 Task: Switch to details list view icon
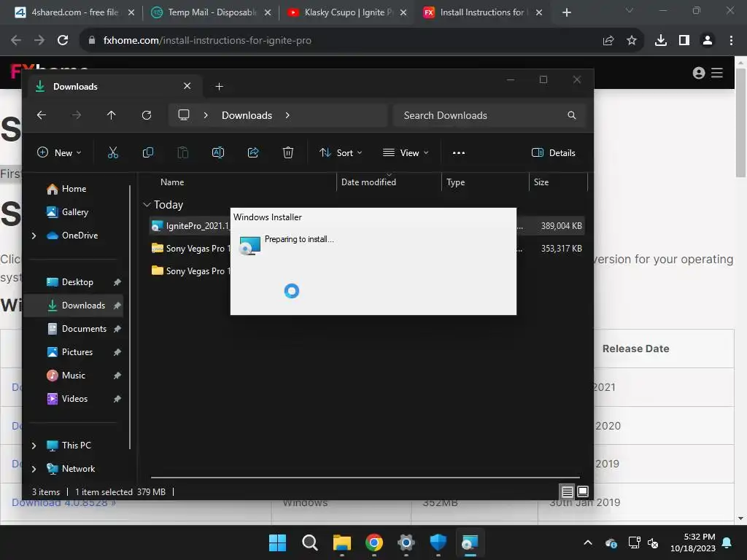567,491
